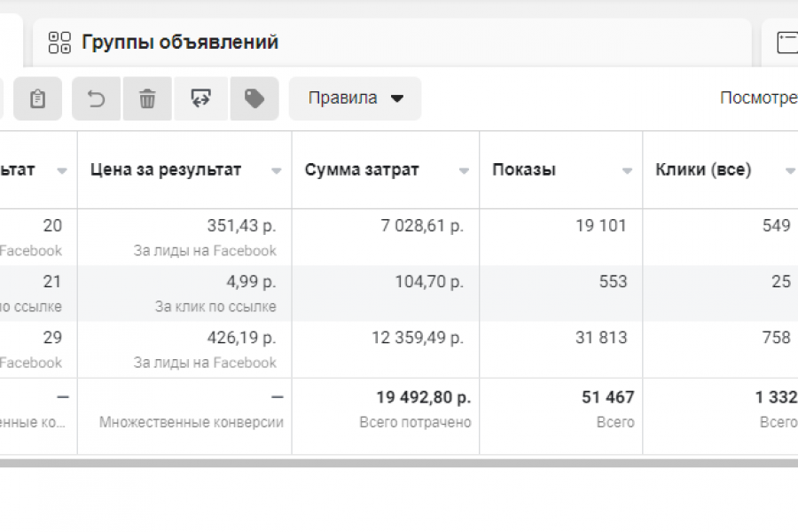Viewport: 798px width, 532px height.
Task: Open the Правила dropdown
Action: pyautogui.click(x=355, y=98)
